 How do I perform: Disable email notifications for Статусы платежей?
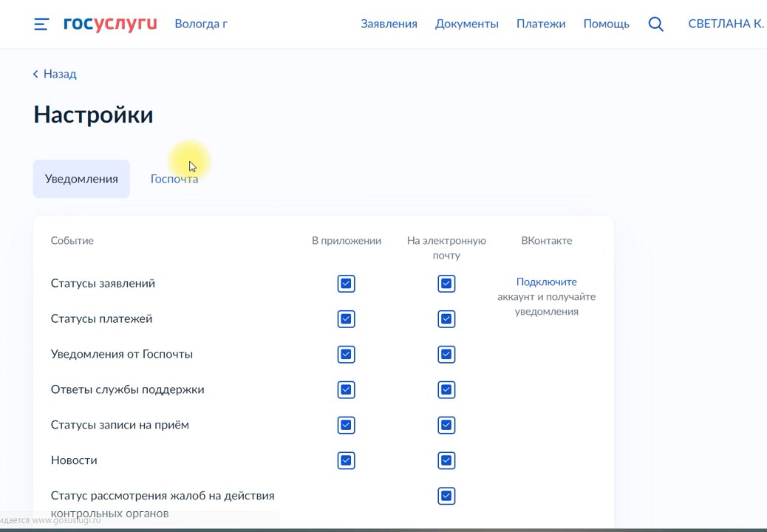[446, 319]
